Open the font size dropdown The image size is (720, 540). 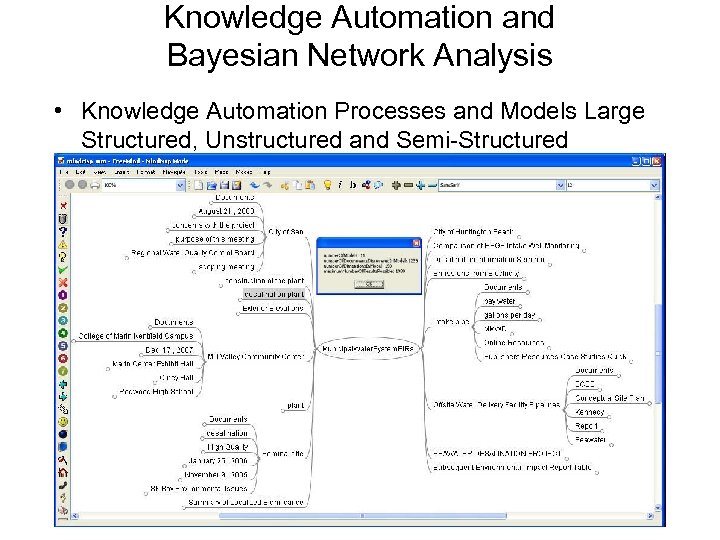(x=654, y=185)
